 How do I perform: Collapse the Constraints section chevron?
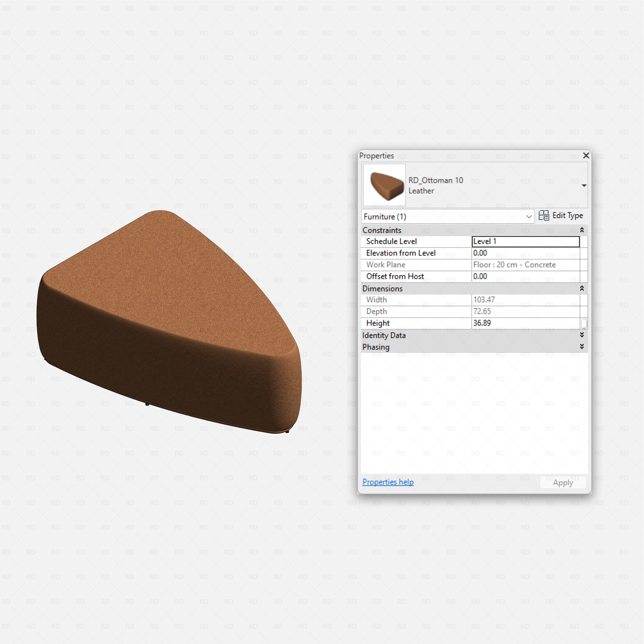pos(582,230)
